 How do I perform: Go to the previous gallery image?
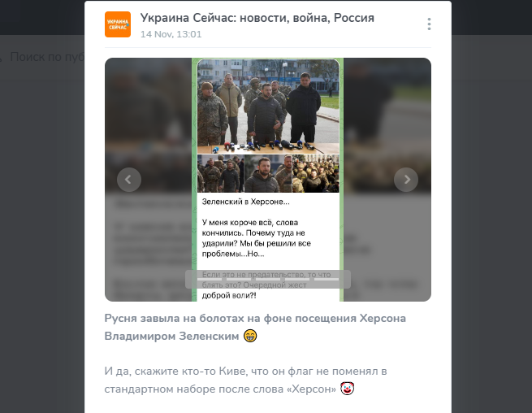129,180
